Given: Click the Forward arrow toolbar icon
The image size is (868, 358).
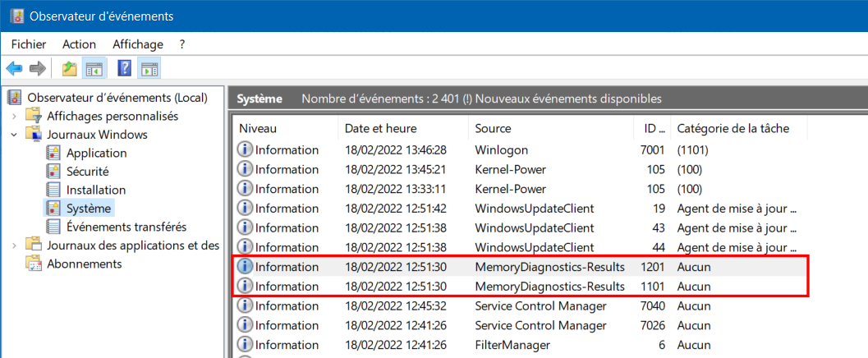Looking at the screenshot, I should 38,69.
